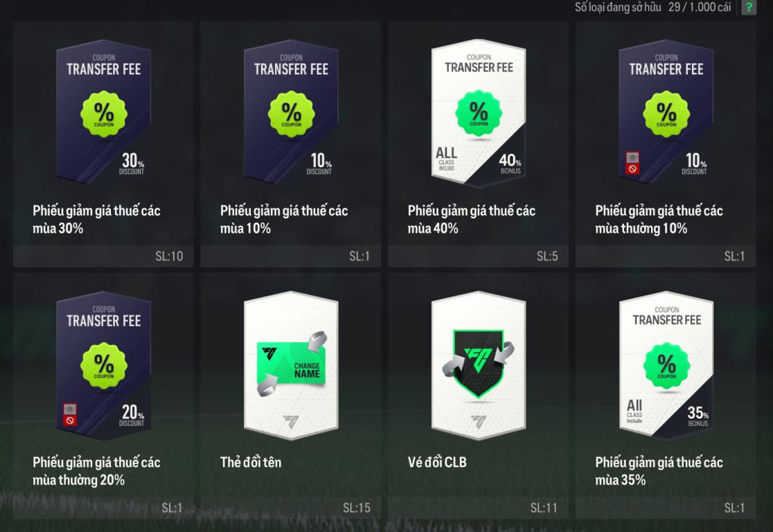Open 'Vé đổi CLB' item label
This screenshot has width=773, height=532.
437,462
